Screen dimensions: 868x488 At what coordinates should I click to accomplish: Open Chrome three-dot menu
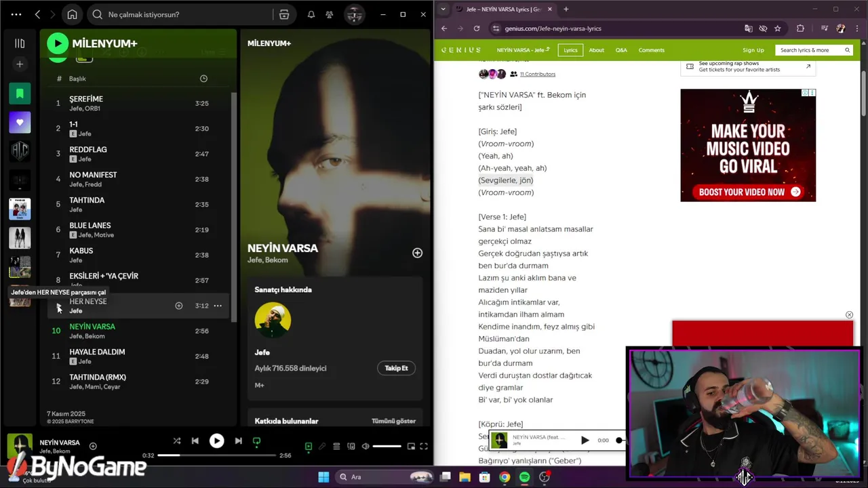click(857, 28)
